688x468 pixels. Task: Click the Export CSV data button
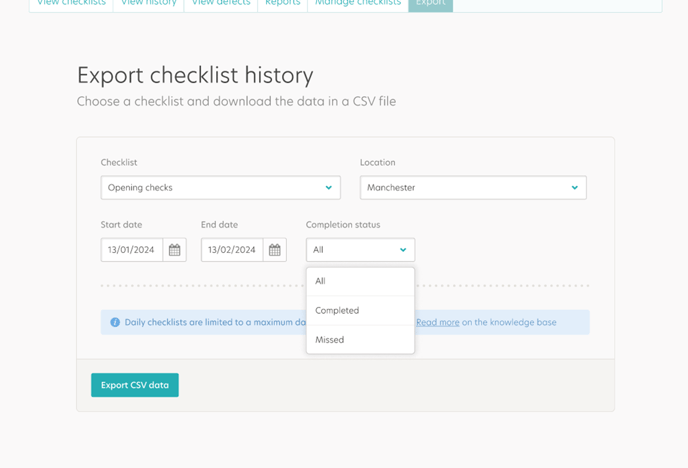135,385
